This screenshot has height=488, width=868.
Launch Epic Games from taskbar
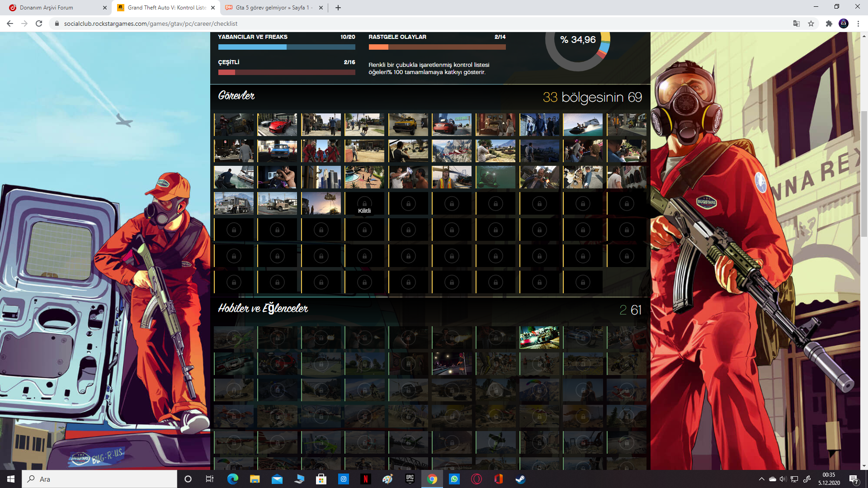[x=410, y=479]
